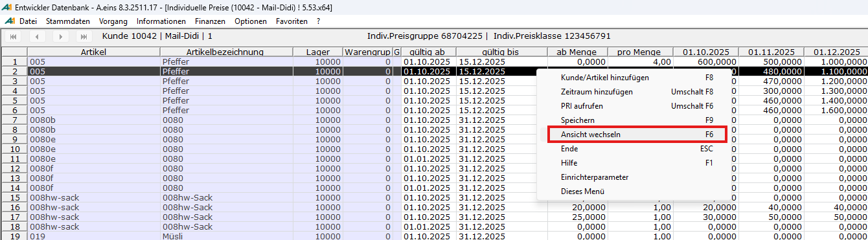
Task: Click the 01.12.2025 price column header
Action: point(836,52)
